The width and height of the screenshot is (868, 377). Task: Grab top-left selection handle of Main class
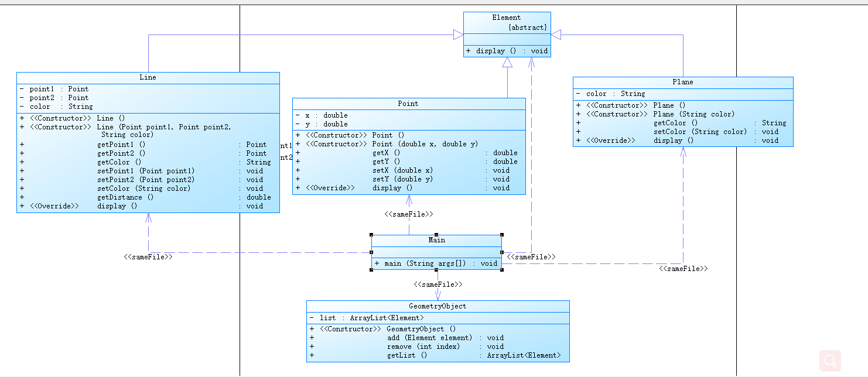click(x=371, y=234)
